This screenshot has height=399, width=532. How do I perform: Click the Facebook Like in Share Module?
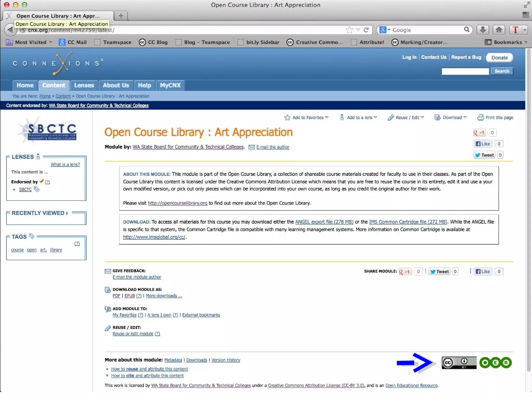483,271
